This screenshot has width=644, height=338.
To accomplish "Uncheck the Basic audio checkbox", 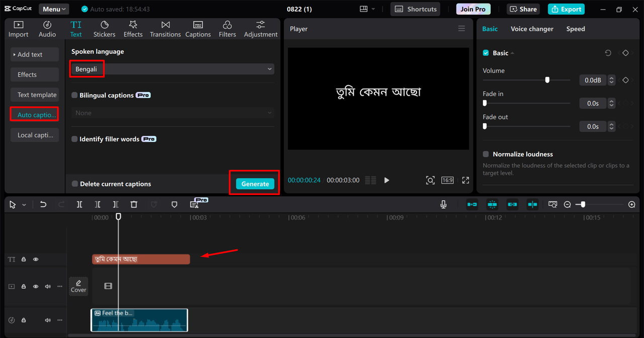I will [486, 53].
